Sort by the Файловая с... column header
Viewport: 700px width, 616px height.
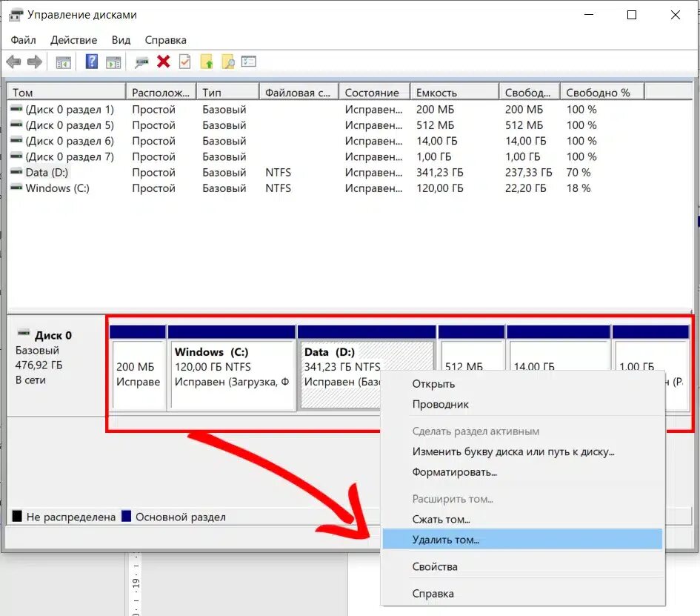click(x=299, y=93)
